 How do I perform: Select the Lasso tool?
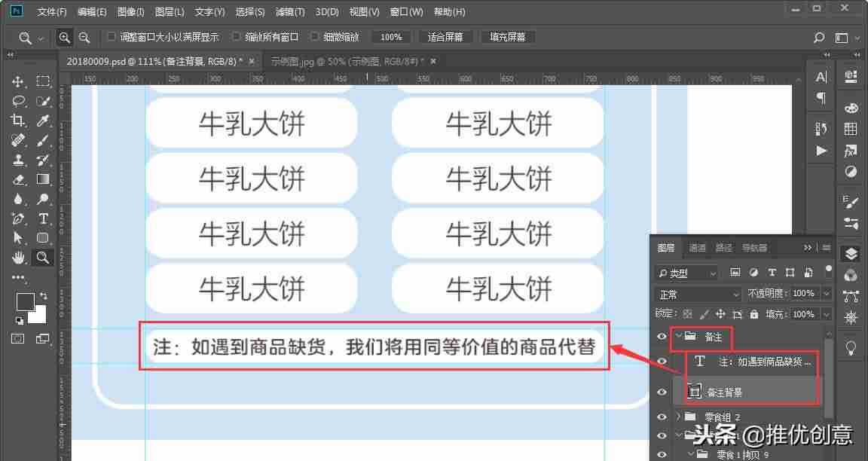tap(18, 101)
